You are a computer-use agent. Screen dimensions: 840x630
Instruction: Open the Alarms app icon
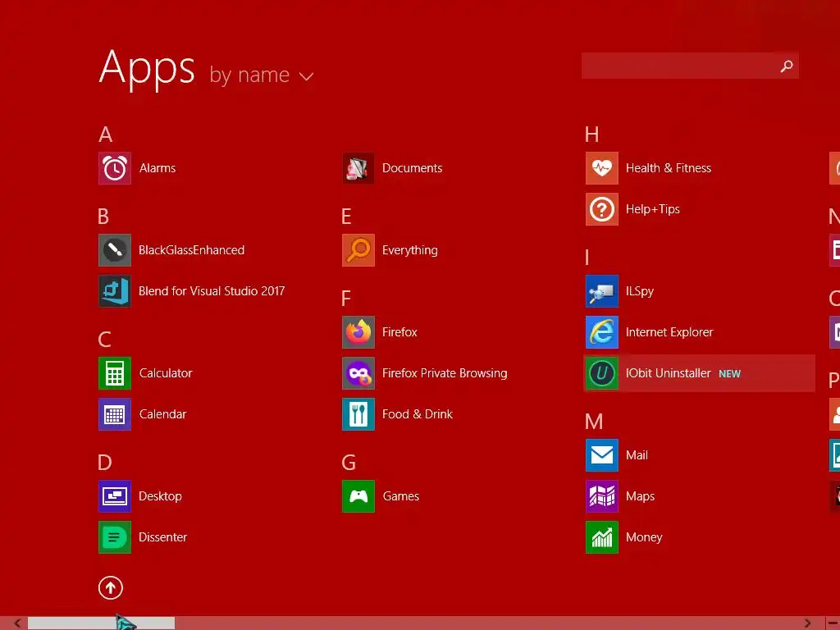tap(115, 168)
